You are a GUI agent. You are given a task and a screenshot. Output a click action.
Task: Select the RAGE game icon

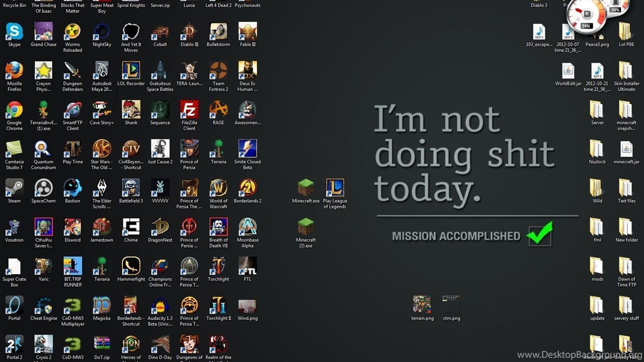(x=218, y=110)
